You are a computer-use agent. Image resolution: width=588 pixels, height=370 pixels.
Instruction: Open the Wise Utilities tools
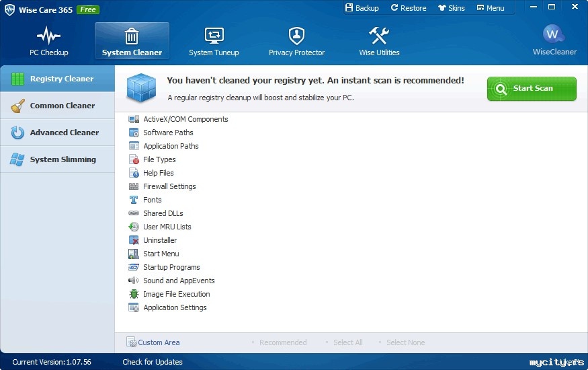tap(379, 41)
